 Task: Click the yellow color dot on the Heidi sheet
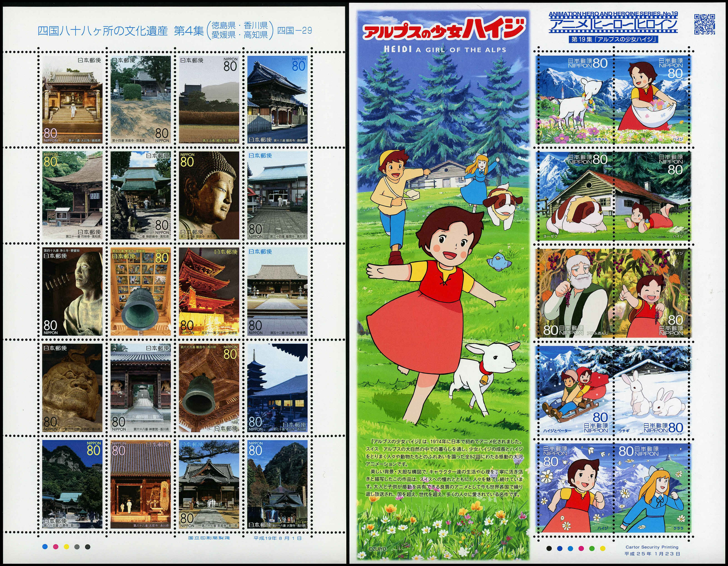point(603,548)
